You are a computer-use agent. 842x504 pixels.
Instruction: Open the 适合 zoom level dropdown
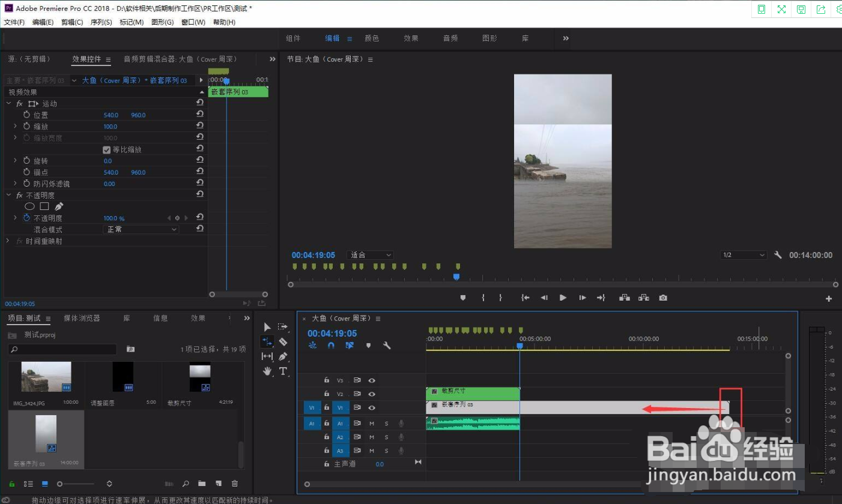click(371, 255)
